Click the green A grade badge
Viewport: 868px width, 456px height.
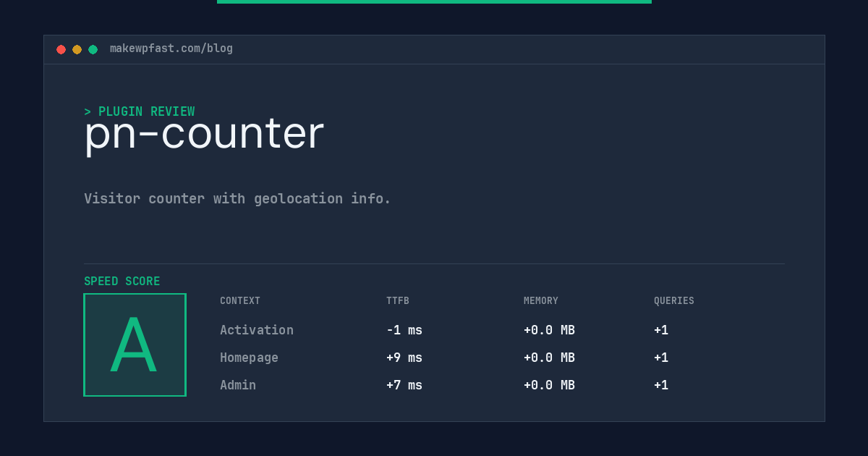click(x=135, y=345)
